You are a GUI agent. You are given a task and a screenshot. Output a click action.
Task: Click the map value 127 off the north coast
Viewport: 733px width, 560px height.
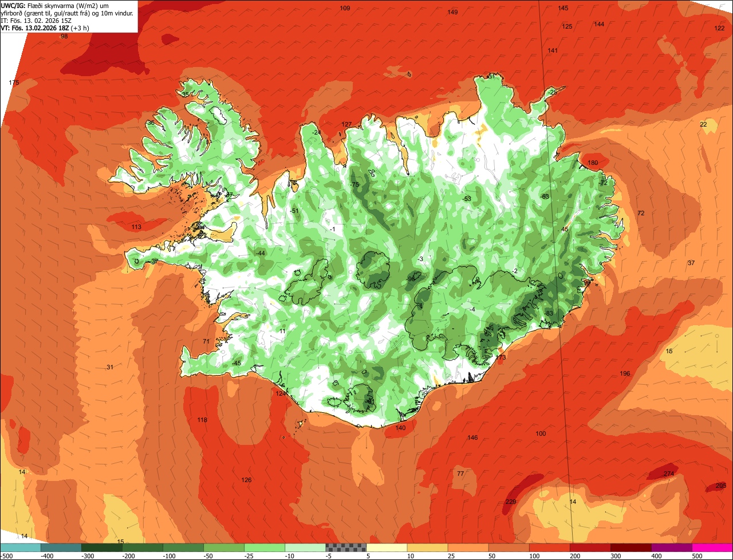pyautogui.click(x=346, y=124)
